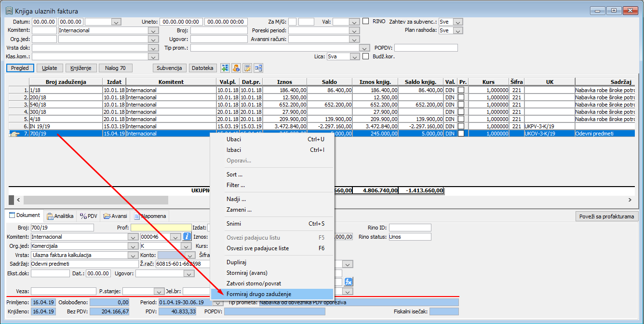The width and height of the screenshot is (644, 324).
Task: Select Formiraj drugo zaduženje from context menu
Action: point(259,294)
